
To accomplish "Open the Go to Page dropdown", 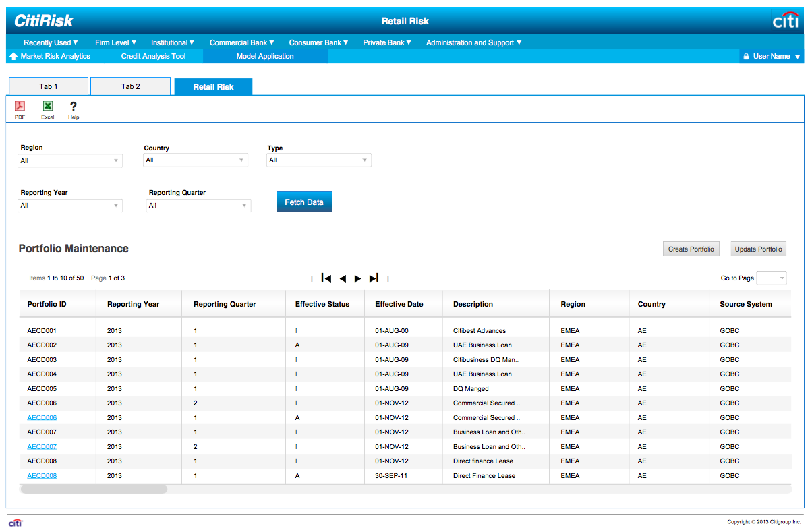I will coord(772,278).
